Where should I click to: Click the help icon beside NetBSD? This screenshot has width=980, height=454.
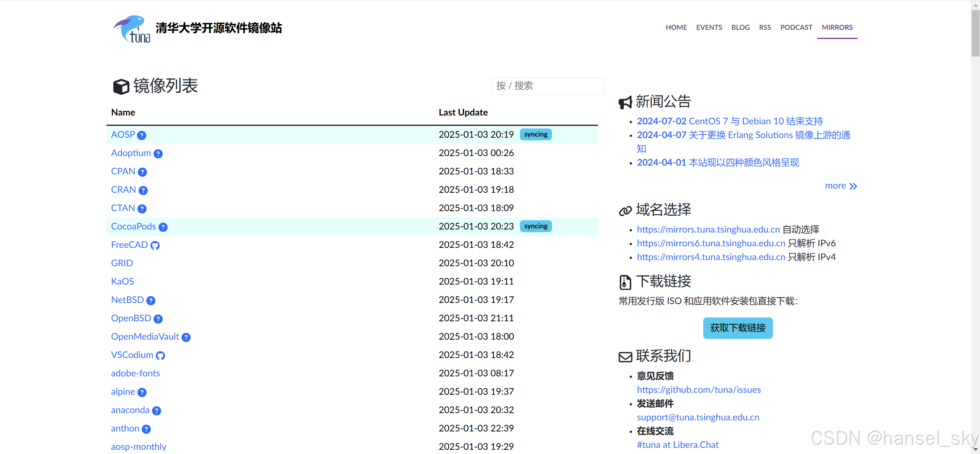151,301
